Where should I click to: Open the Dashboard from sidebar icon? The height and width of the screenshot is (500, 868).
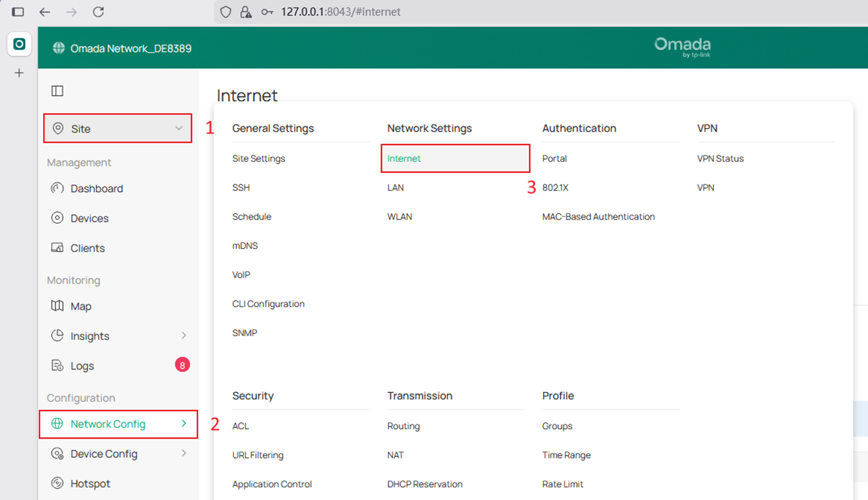point(57,188)
